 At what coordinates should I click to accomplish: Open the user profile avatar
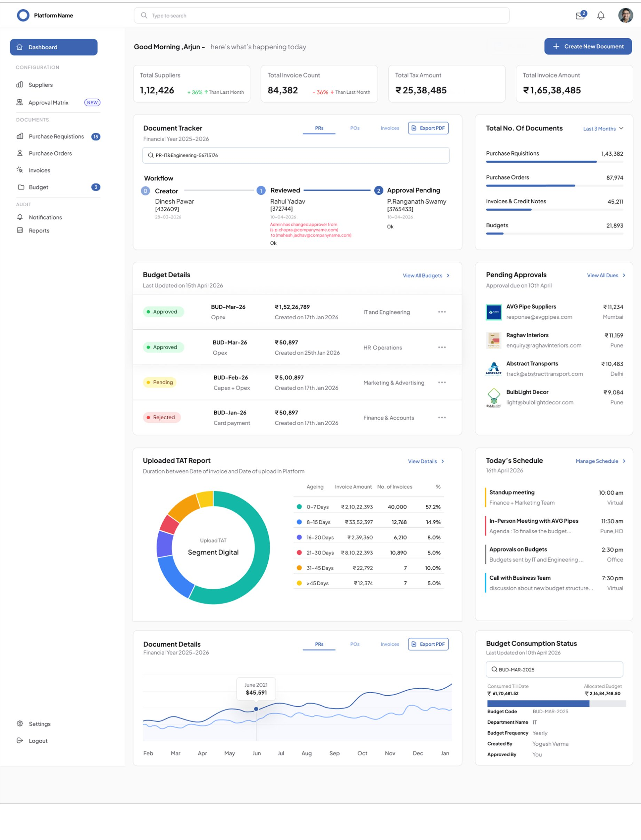tap(625, 16)
